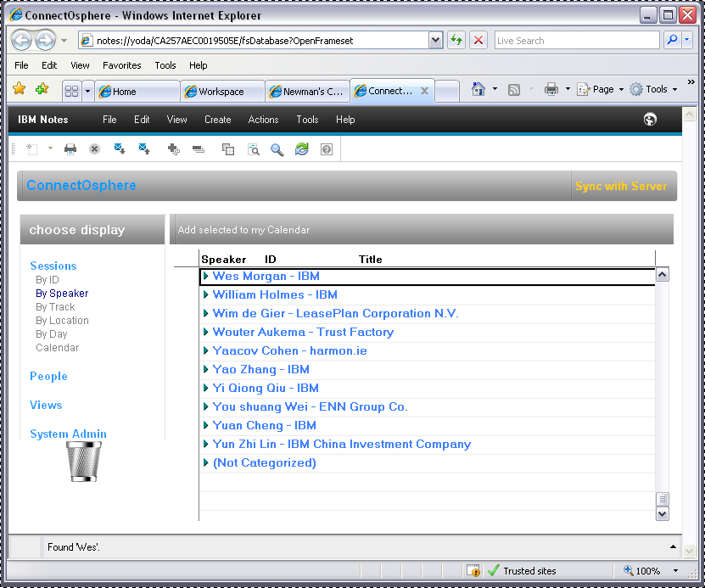705x588 pixels.
Task: Click the search magnifier icon in Notes toolbar
Action: [x=277, y=149]
